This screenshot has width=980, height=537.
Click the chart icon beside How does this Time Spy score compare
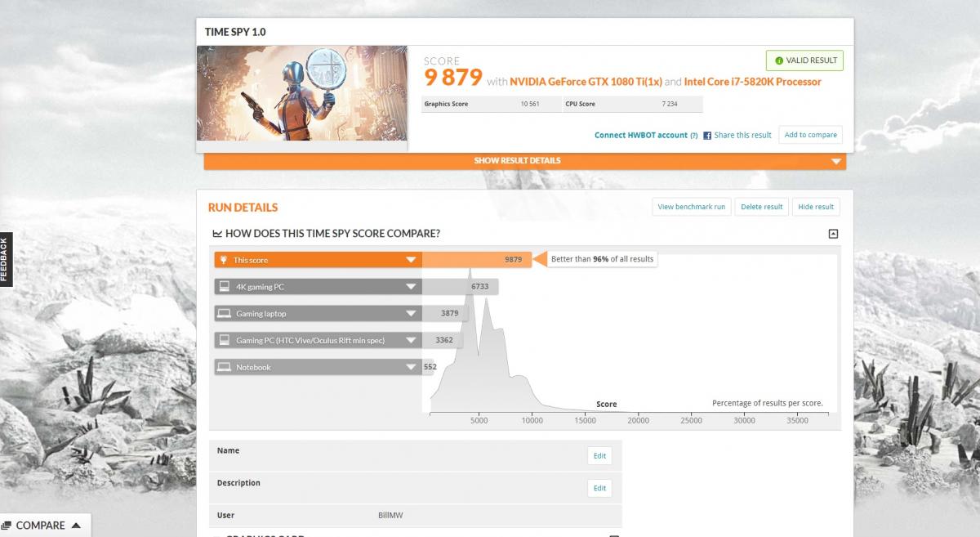217,234
